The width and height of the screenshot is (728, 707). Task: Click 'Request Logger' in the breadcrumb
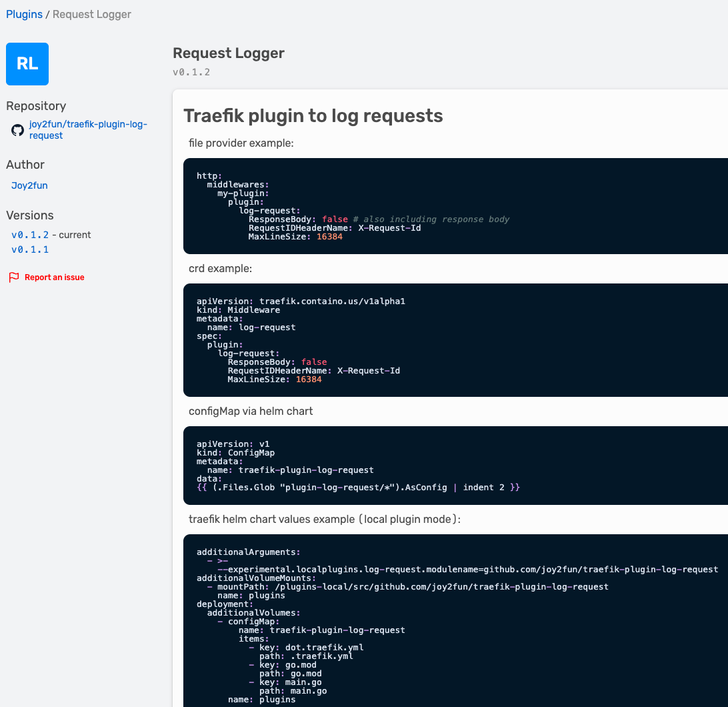92,15
